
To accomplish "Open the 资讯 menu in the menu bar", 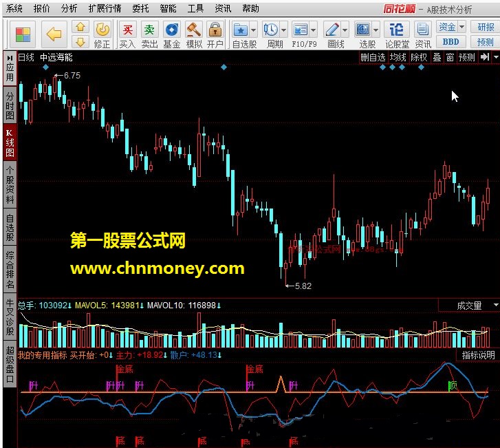I will [x=223, y=9].
